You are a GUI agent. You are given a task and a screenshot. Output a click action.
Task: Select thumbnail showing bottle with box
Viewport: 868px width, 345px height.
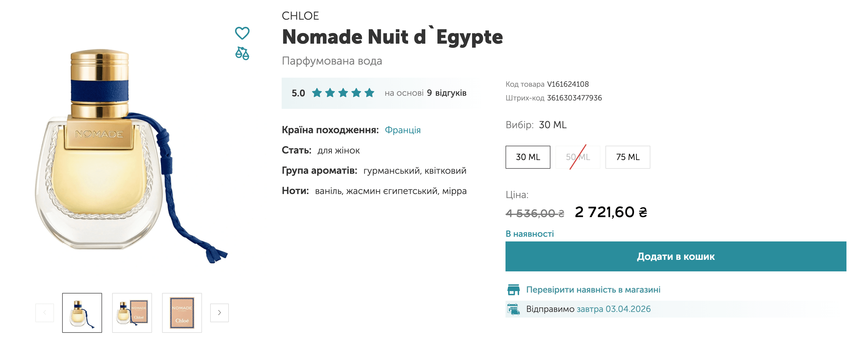click(132, 313)
